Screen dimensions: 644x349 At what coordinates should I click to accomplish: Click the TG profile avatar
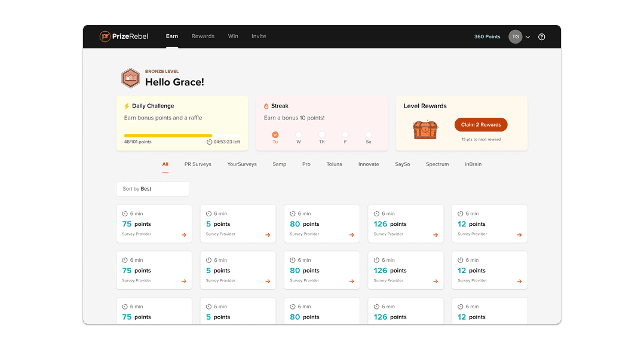coord(516,36)
